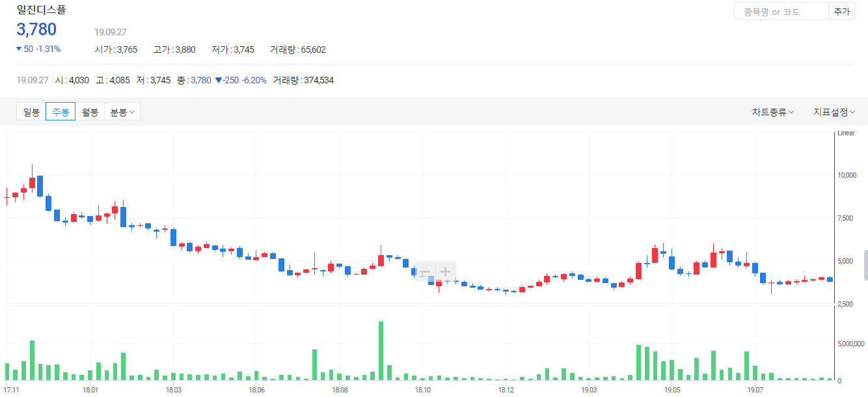Click the 종목명 or 코드 search field
868x397 pixels.
click(781, 12)
